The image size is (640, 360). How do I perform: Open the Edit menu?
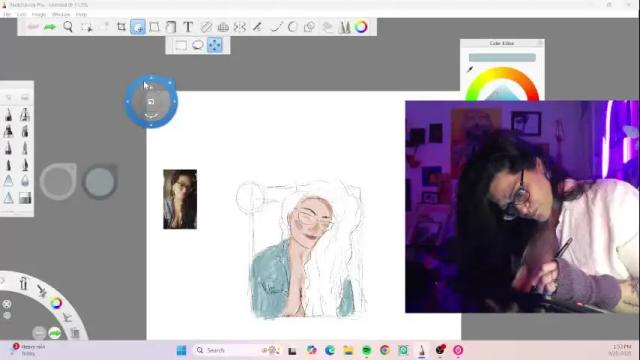tap(21, 14)
